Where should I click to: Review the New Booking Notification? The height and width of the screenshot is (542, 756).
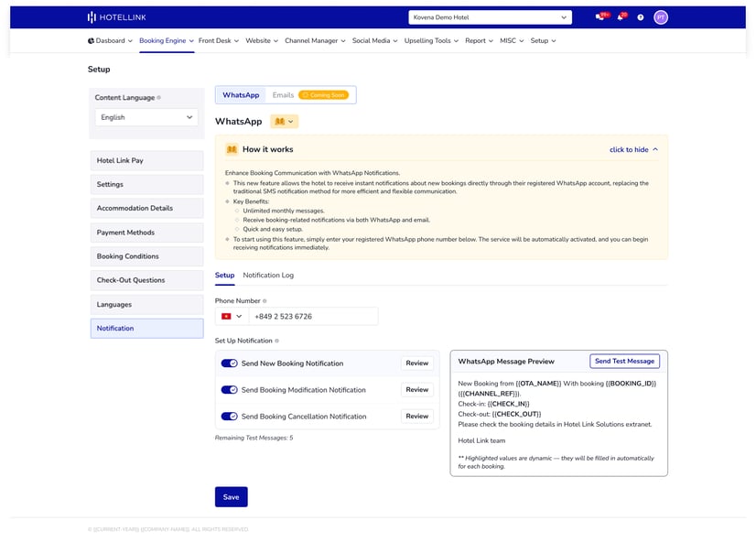coord(417,363)
